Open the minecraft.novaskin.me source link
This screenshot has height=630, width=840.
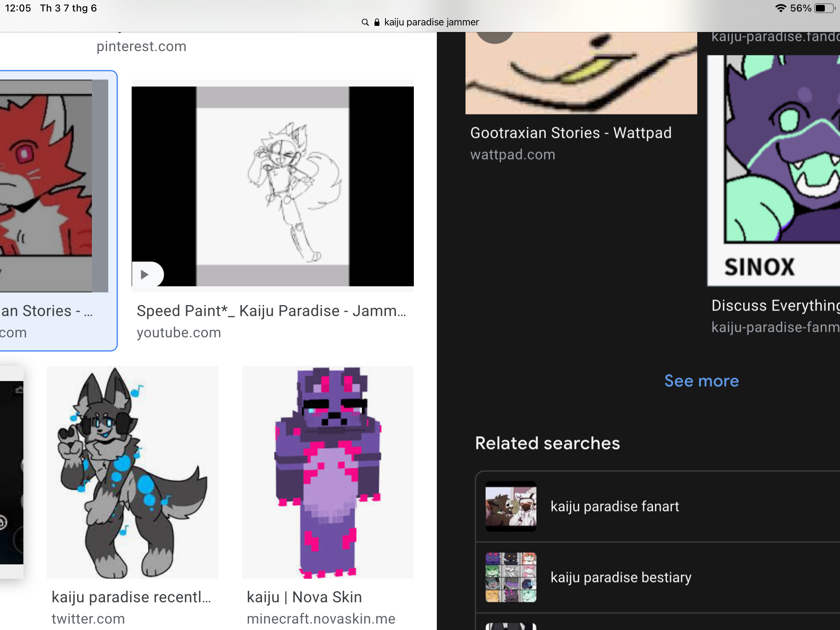[x=321, y=619]
